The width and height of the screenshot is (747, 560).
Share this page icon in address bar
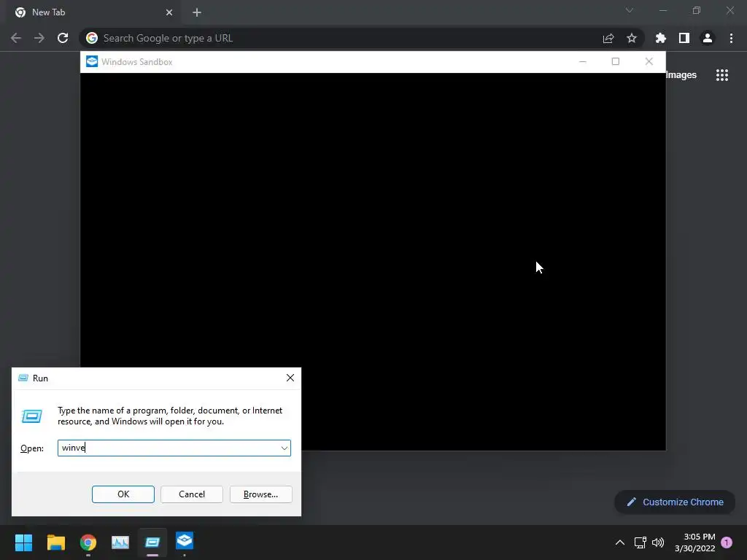[608, 38]
